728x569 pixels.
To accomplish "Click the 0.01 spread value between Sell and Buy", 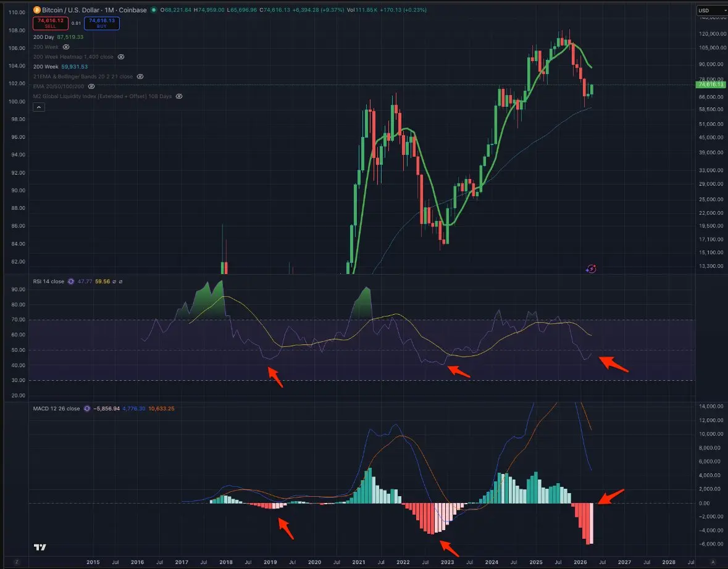I will [76, 23].
